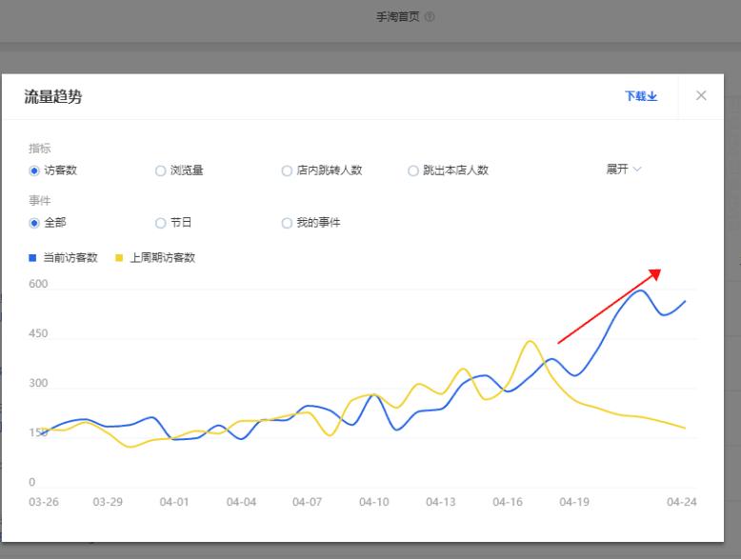Click the 流量趋势 dialog title
Screen dimensions: 741x560
tap(53, 97)
